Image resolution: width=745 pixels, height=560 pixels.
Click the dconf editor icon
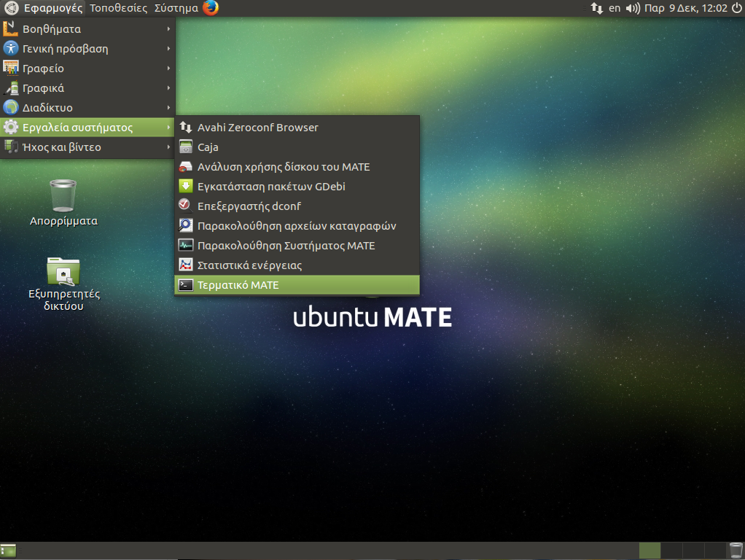click(x=186, y=206)
